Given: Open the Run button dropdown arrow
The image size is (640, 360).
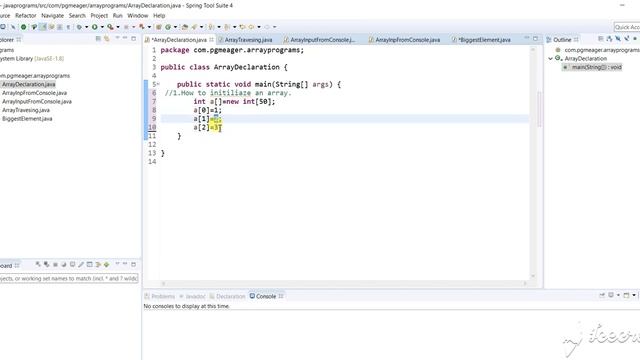Looking at the screenshot, I should tap(102, 27).
